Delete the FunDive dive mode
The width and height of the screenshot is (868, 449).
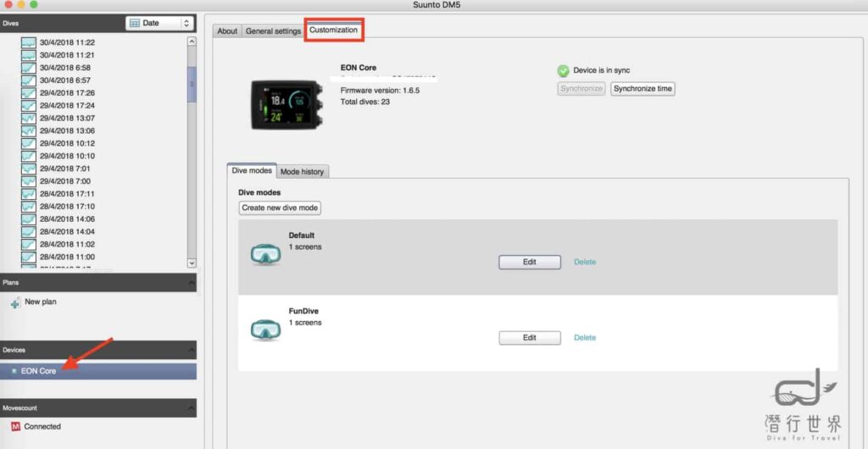[585, 338]
